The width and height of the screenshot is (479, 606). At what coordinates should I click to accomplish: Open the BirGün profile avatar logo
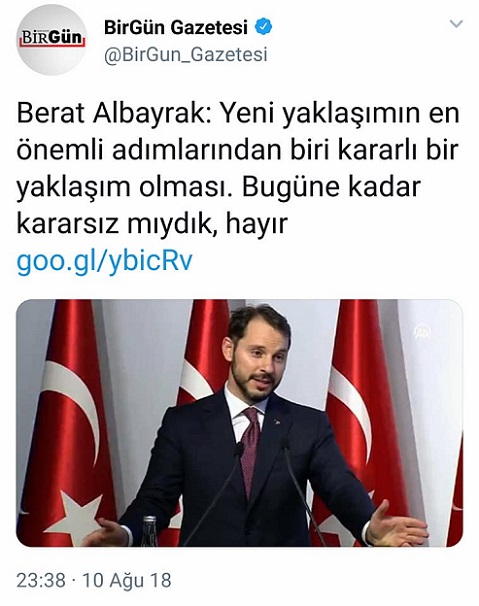click(x=52, y=39)
